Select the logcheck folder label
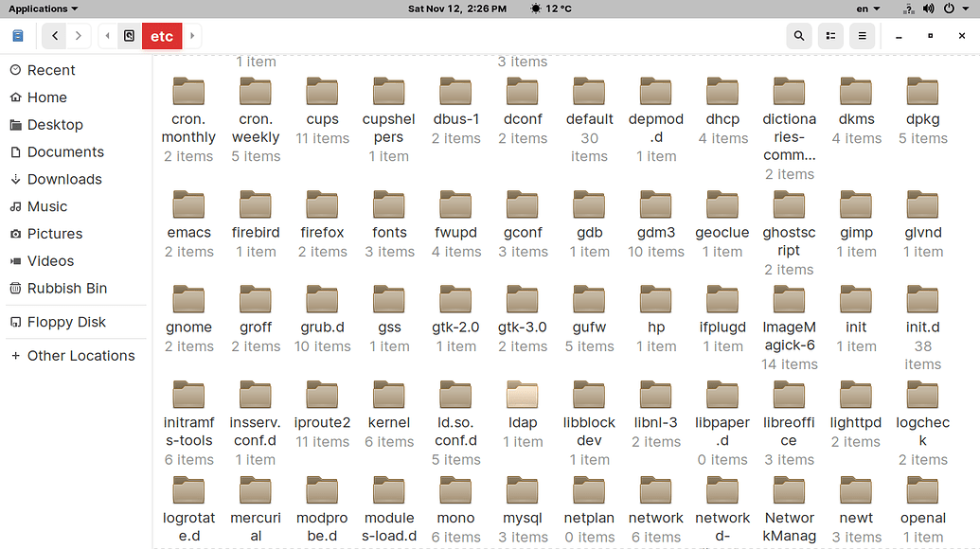 click(x=922, y=432)
